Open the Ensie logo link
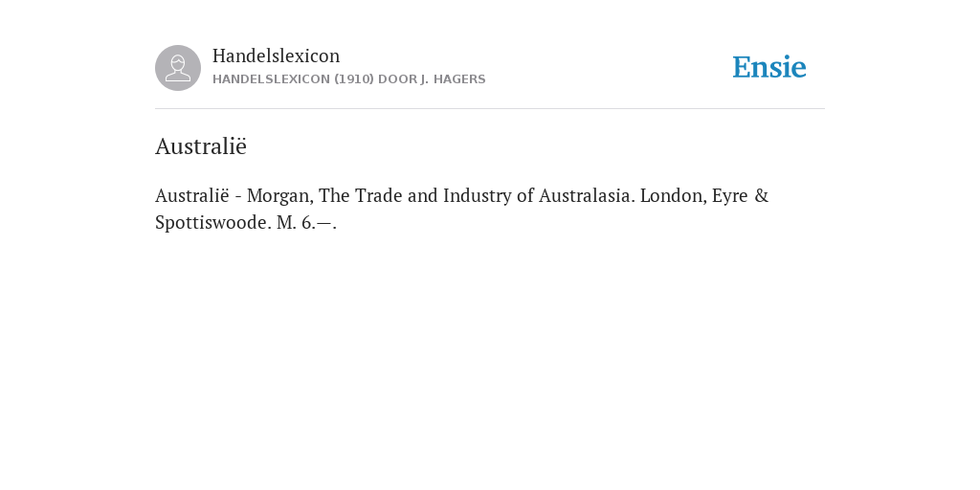 769,67
